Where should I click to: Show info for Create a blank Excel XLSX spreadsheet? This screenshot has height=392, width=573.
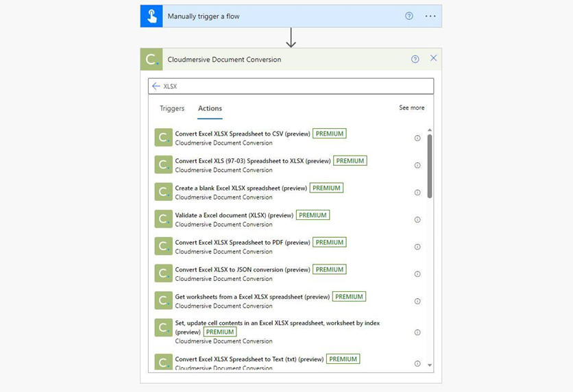(417, 193)
